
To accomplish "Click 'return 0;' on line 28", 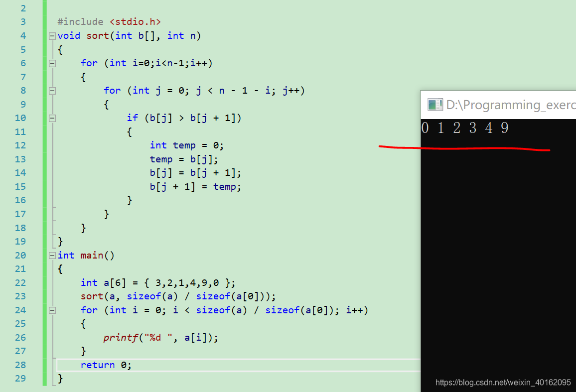I will [106, 365].
